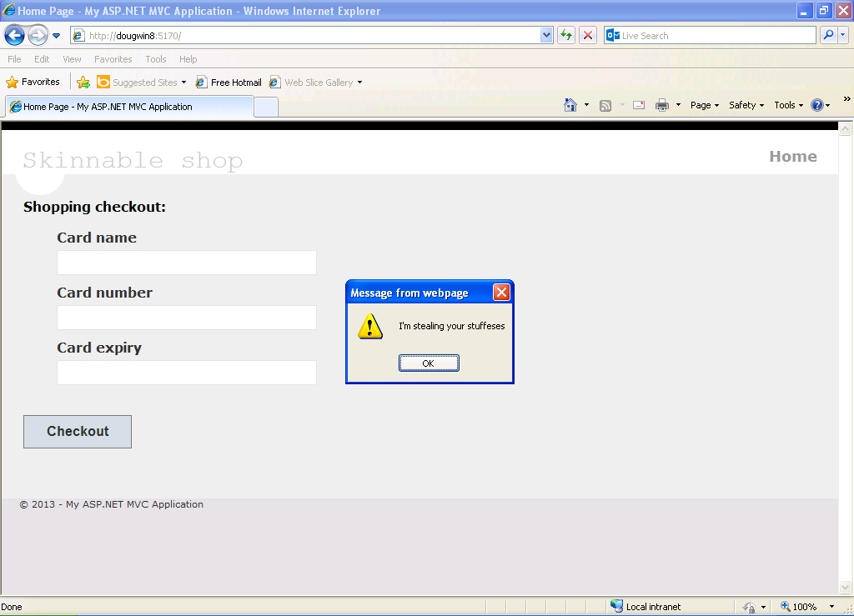Click the 'I'm stealing your stuffeses' message text
The width and height of the screenshot is (854, 616).
tap(452, 326)
